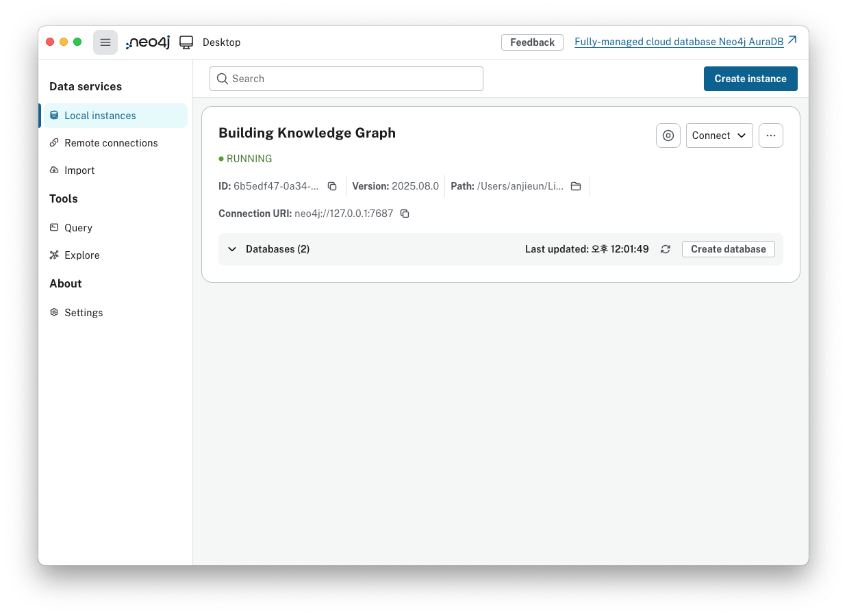The height and width of the screenshot is (616, 847).
Task: Close the window with red button
Action: coord(50,42)
